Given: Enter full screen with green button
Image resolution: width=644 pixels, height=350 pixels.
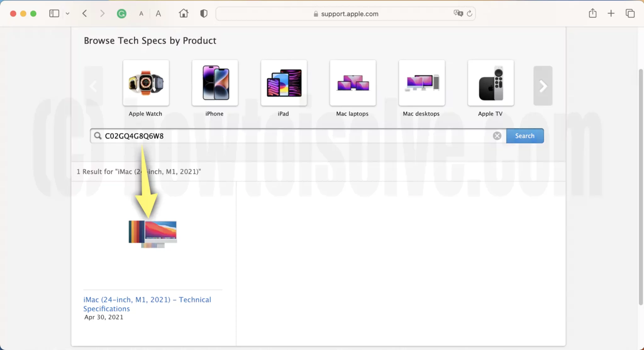Looking at the screenshot, I should (33, 14).
